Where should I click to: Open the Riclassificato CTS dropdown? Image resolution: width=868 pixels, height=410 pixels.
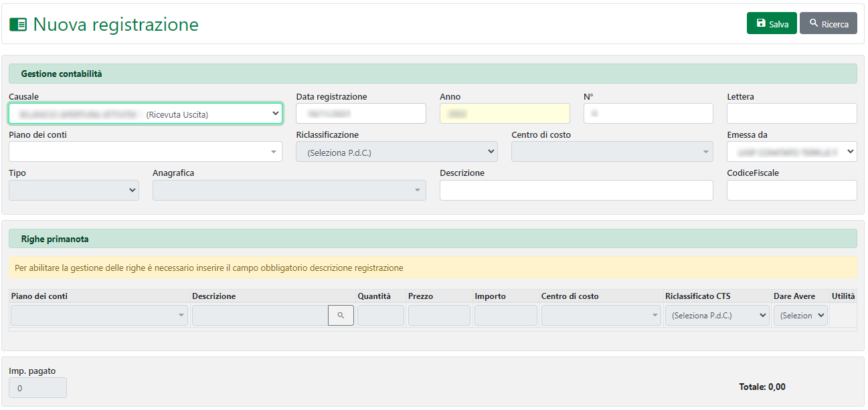[x=717, y=316]
